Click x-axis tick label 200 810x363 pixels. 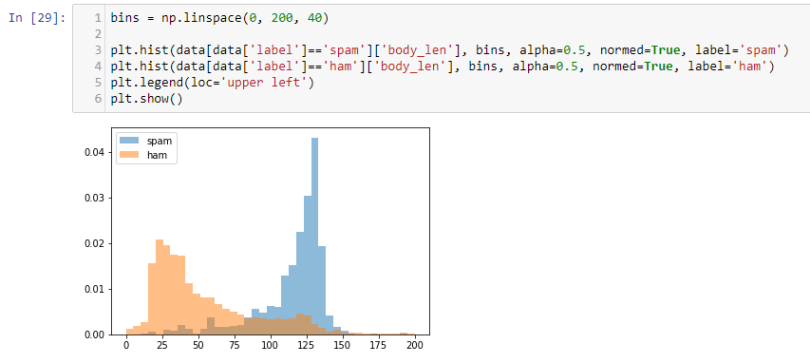(x=414, y=346)
